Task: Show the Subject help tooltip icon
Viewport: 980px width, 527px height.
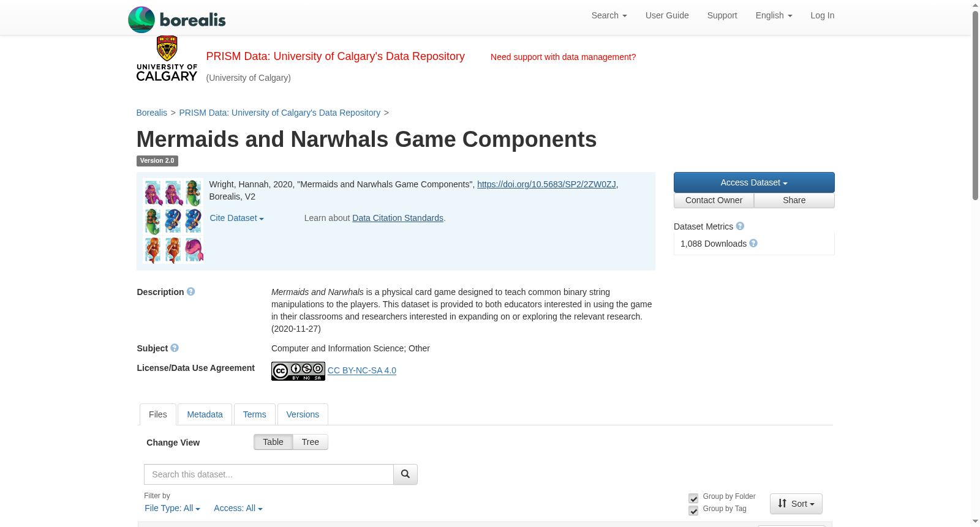Action: point(175,348)
